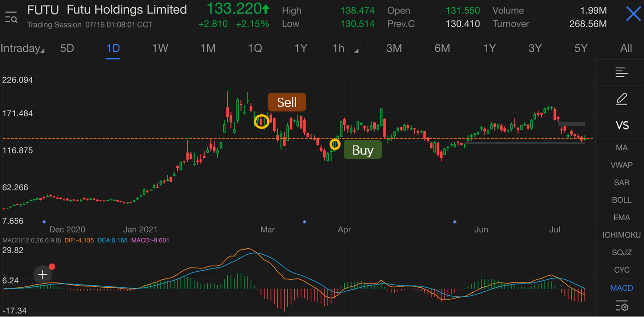Click the blue event dot before Jun
Viewport: 644px width, 317px height.
coord(455,222)
